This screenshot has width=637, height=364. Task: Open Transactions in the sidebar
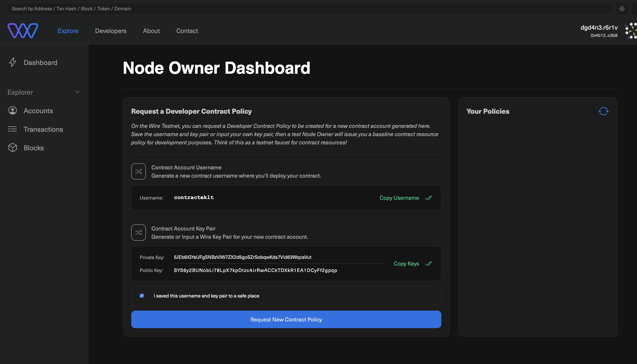coord(43,129)
